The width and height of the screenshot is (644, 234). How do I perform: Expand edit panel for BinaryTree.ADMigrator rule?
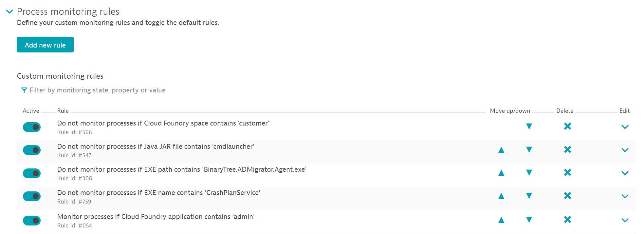pyautogui.click(x=625, y=173)
